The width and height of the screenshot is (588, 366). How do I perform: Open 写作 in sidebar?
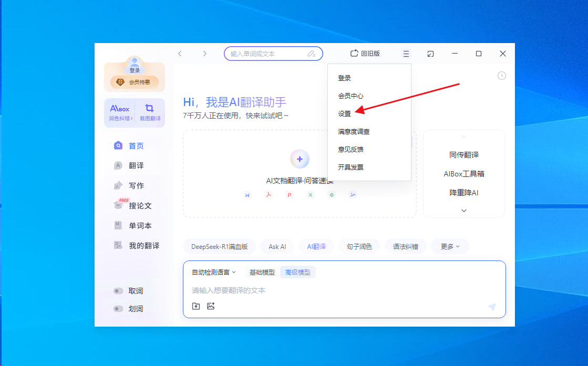point(129,185)
